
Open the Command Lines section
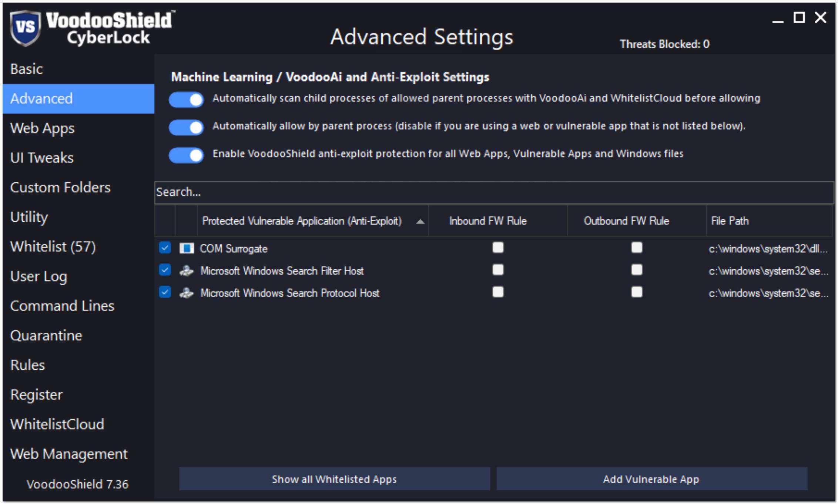click(62, 306)
